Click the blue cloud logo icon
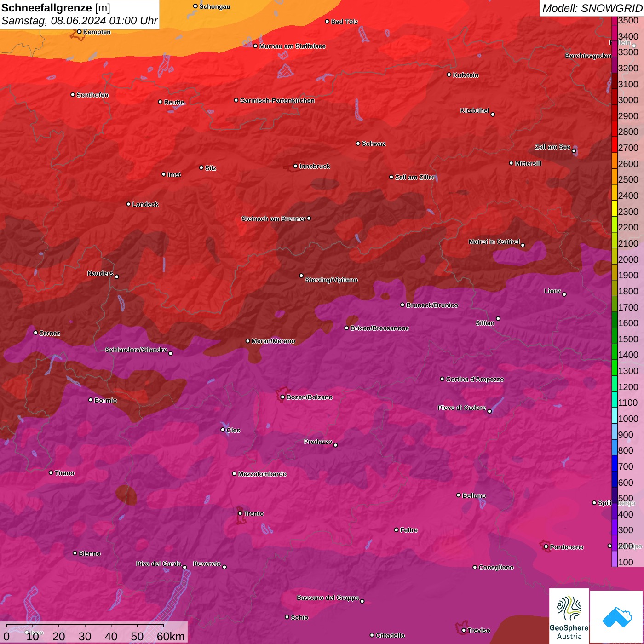The width and height of the screenshot is (644, 644). click(617, 617)
